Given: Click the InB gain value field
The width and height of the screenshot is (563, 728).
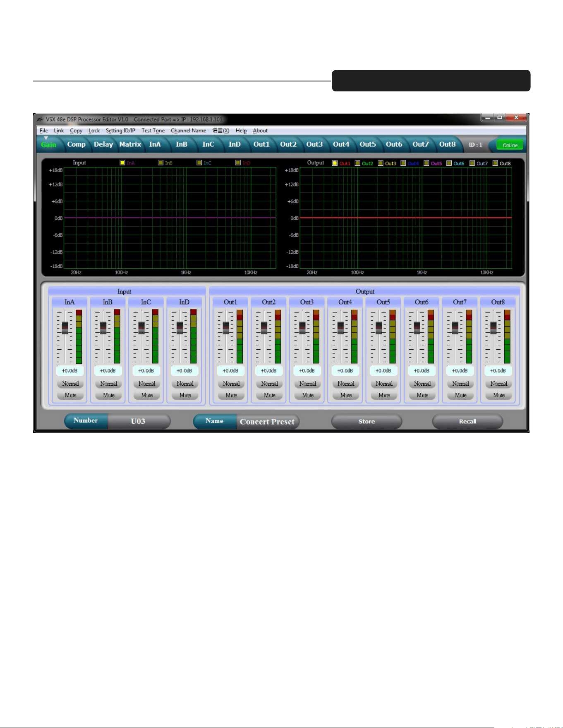Looking at the screenshot, I should 108,371.
